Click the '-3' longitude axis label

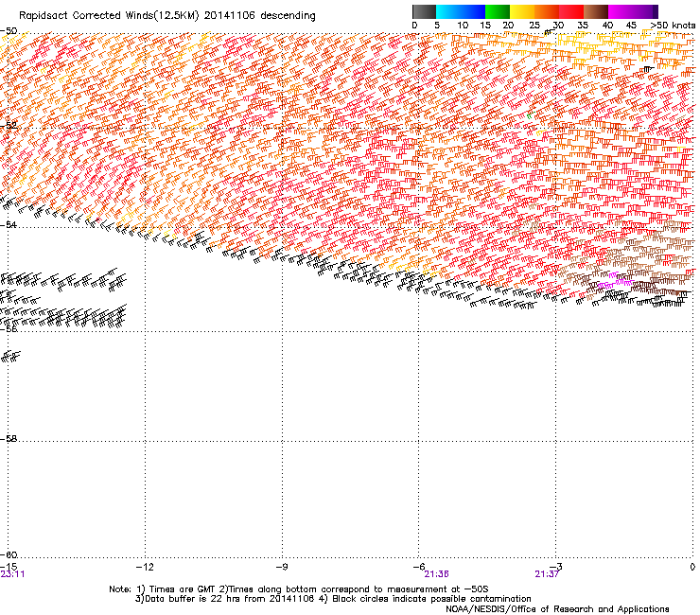(x=556, y=567)
